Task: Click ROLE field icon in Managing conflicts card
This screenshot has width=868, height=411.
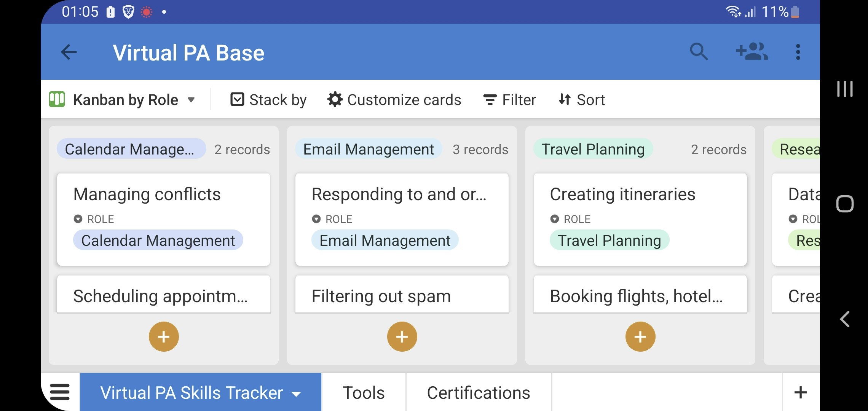Action: (x=78, y=219)
